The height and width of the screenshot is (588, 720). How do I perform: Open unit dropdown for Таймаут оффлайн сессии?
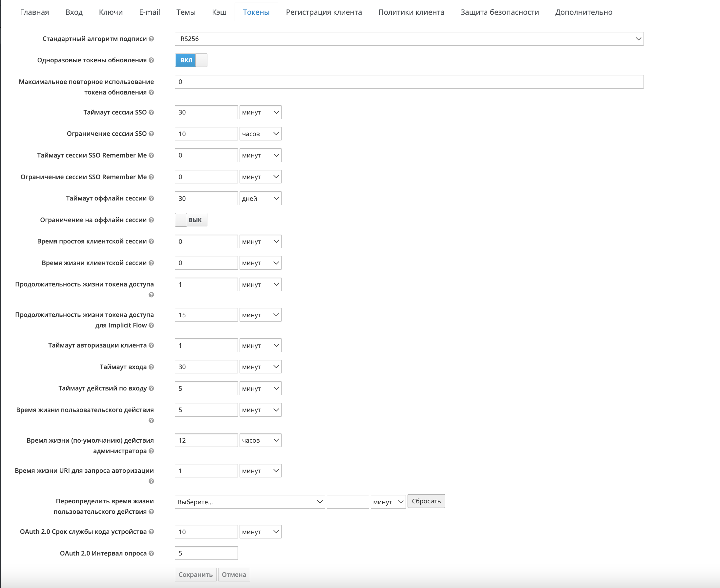tap(260, 199)
